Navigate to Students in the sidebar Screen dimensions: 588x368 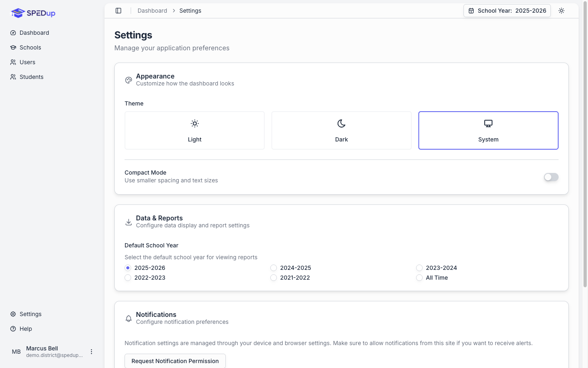(52, 77)
